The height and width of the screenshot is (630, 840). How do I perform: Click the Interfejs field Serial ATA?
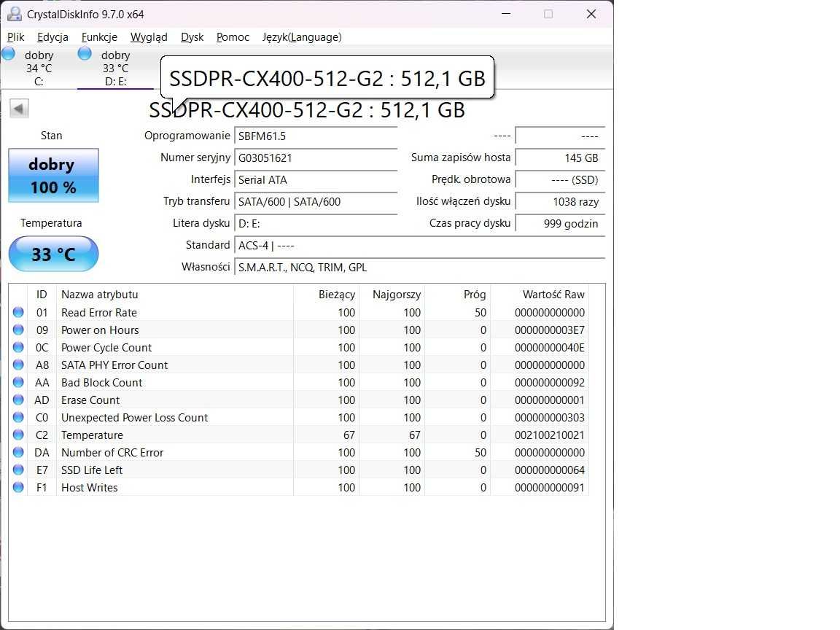(x=316, y=180)
